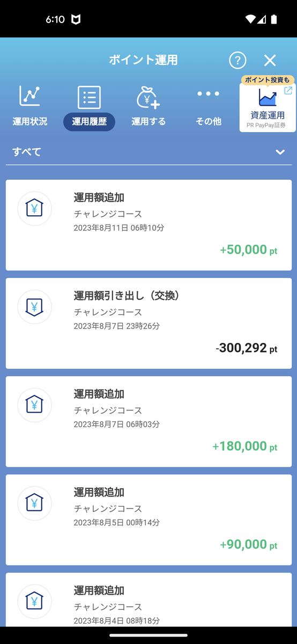Switch to the 運用状況 tab label
This screenshot has height=644, width=297.
pyautogui.click(x=30, y=122)
